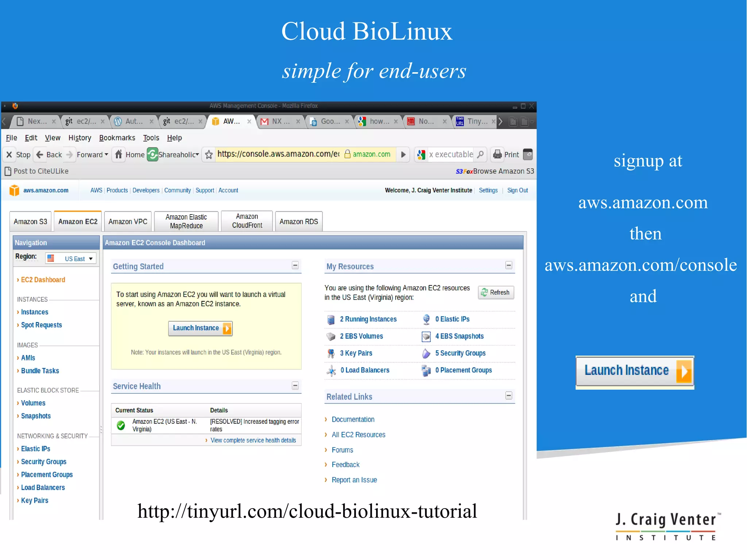Viewport: 747px width, 560px height.
Task: Click the Running Instances server icon
Action: pyautogui.click(x=331, y=320)
